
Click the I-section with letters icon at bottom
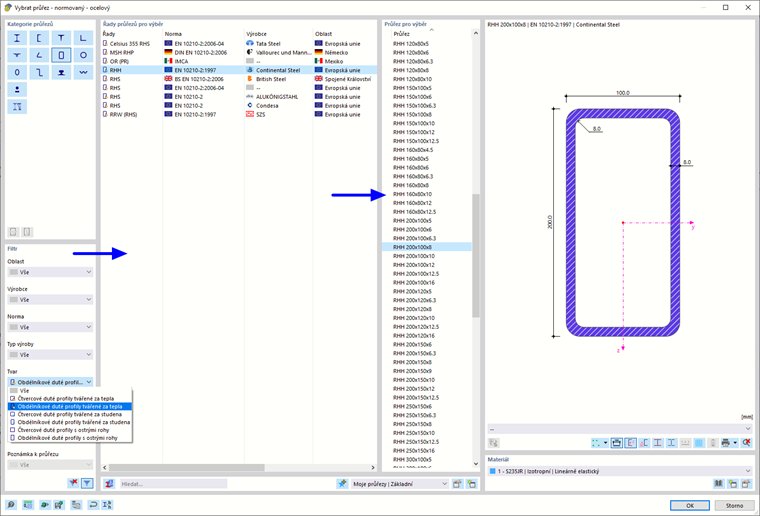[108, 505]
